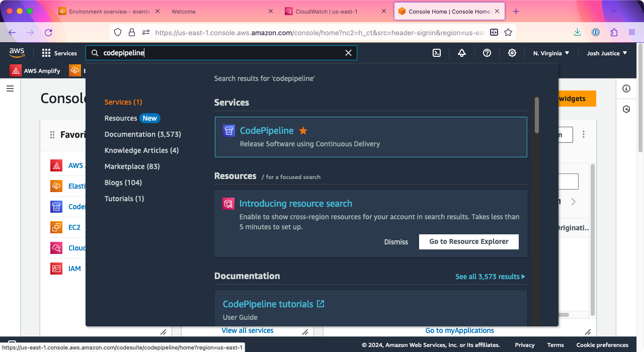Open the CloudShell terminal icon
The height and width of the screenshot is (352, 644).
(437, 53)
